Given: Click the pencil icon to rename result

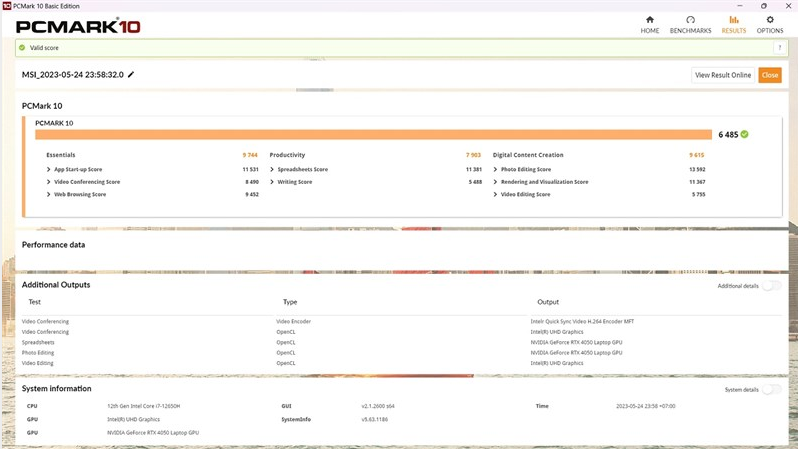Looking at the screenshot, I should (131, 74).
